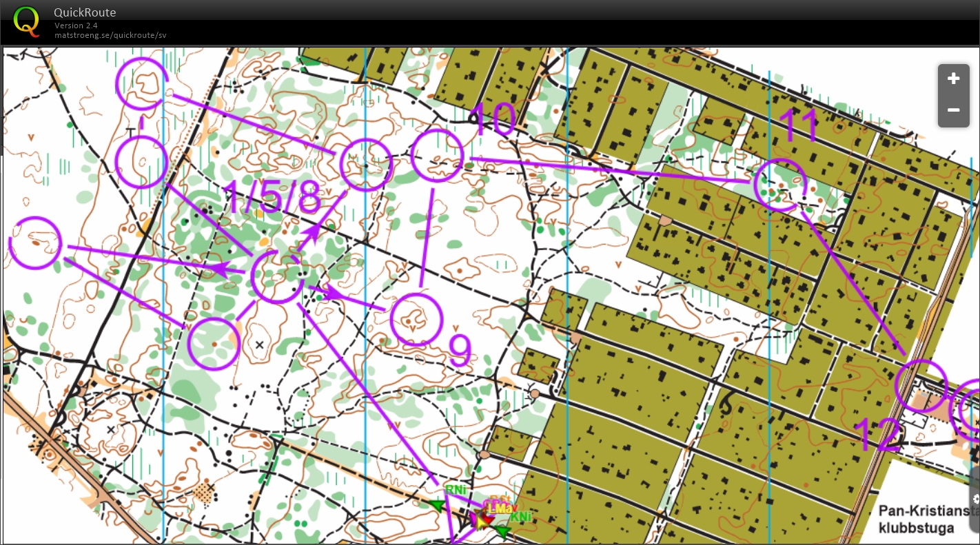Click the green runner arrow below KNi
This screenshot has width=980, height=545.
[503, 531]
